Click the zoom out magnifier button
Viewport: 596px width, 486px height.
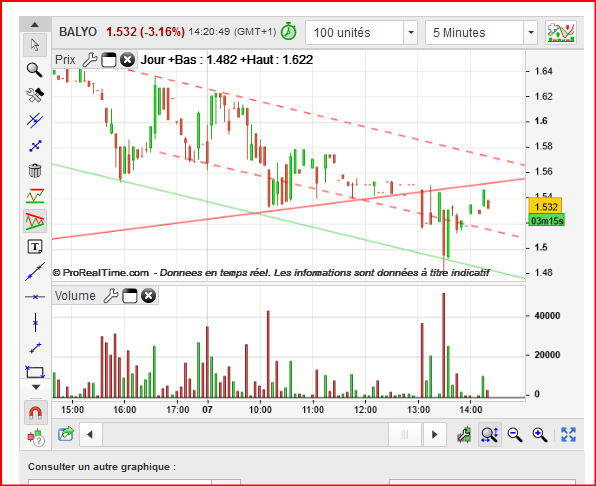(515, 434)
